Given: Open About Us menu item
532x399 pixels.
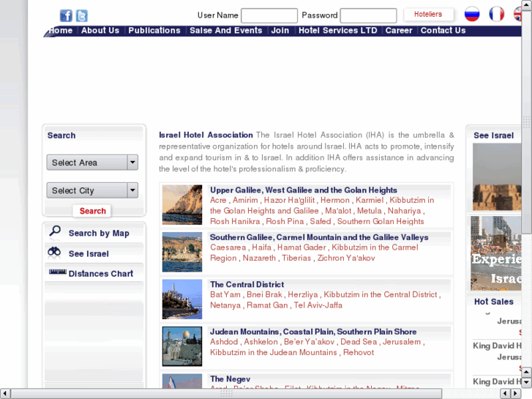Looking at the screenshot, I should (100, 31).
